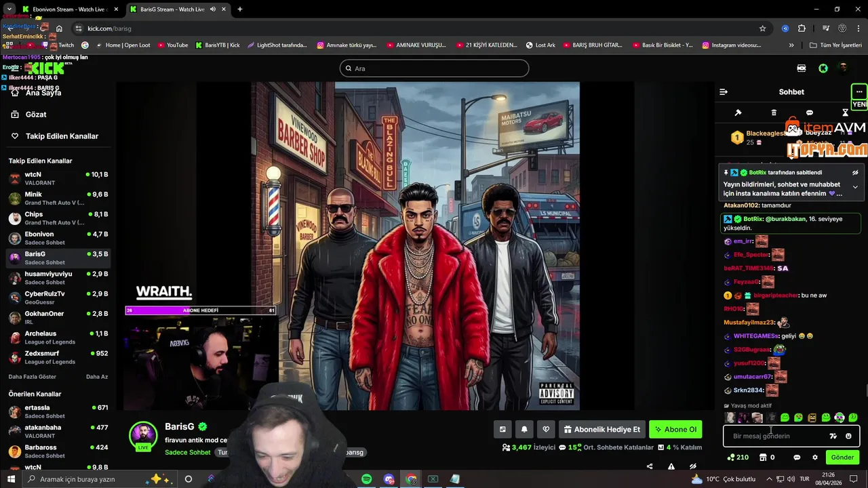Bookmark this page with the star icon
The width and height of the screenshot is (868, 488).
(762, 28)
